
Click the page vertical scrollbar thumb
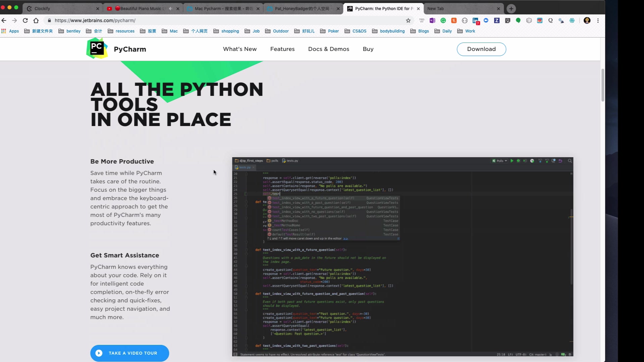[x=602, y=85]
